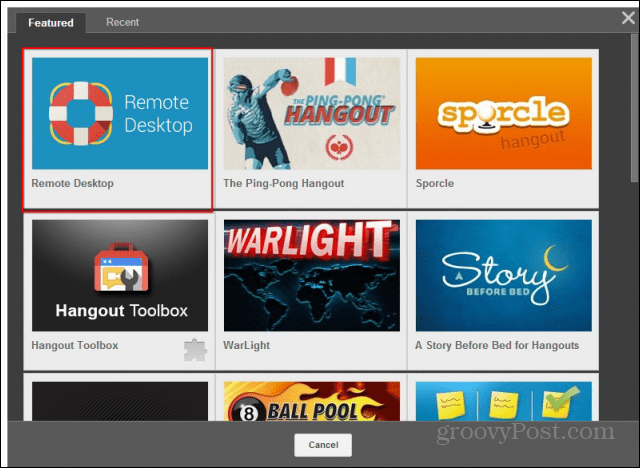Click 'A Story Before Bed for Hangouts' caption

point(497,345)
